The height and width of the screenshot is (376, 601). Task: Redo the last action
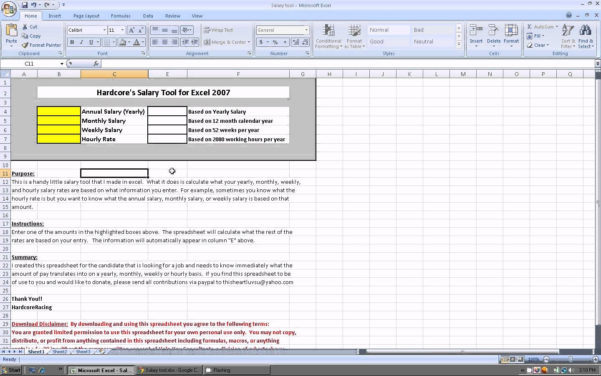[x=47, y=5]
